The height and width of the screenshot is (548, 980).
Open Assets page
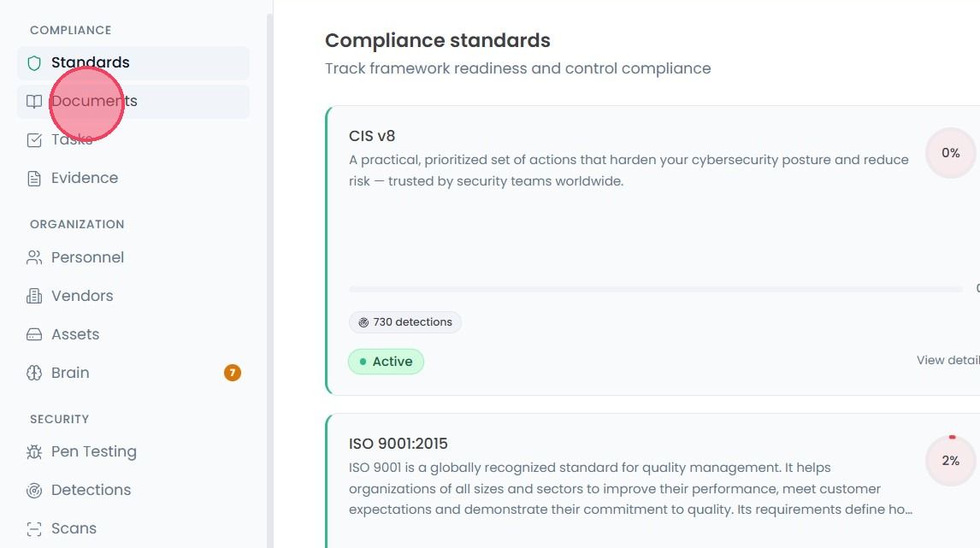tap(133, 334)
